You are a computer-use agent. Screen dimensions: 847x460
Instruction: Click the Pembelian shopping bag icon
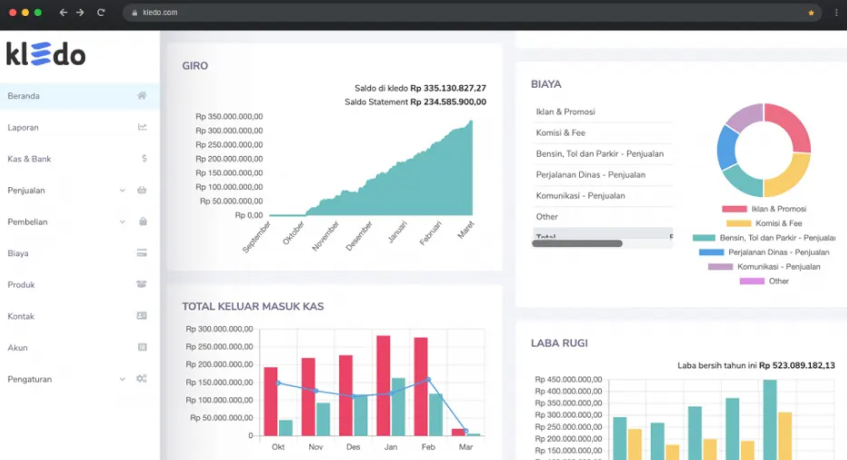pos(142,222)
